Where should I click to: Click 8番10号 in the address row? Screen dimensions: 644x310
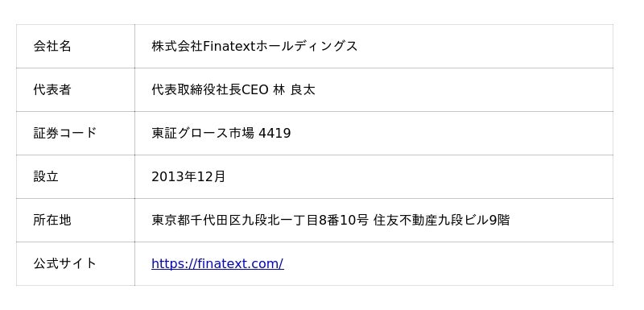344,221
